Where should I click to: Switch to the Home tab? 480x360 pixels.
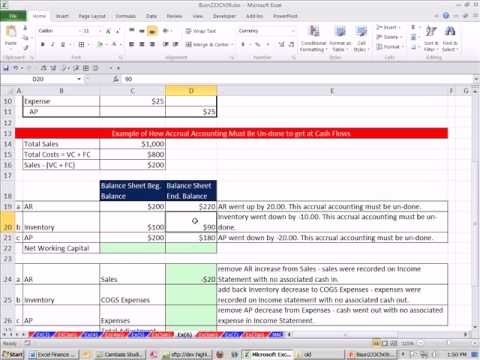(39, 16)
